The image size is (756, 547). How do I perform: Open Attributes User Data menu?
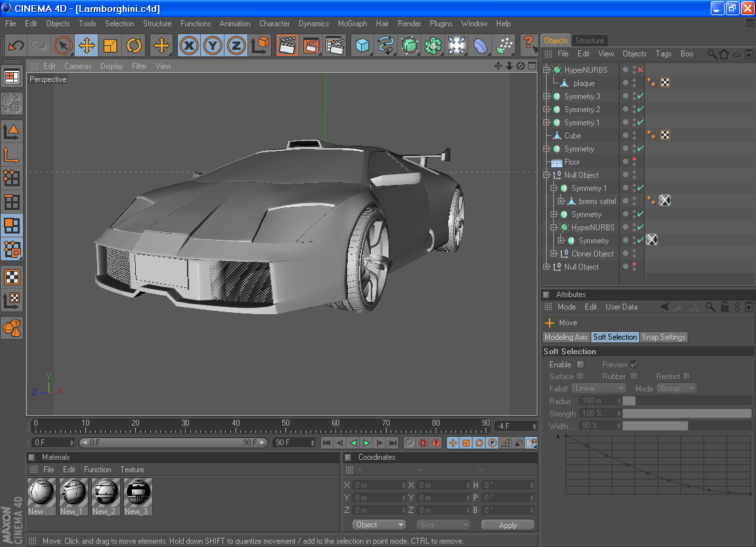pos(621,307)
